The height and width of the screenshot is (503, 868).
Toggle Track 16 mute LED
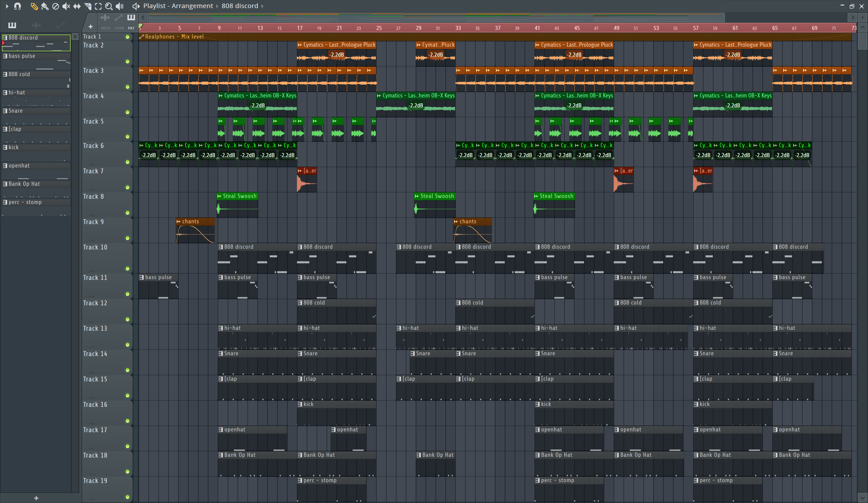(127, 421)
